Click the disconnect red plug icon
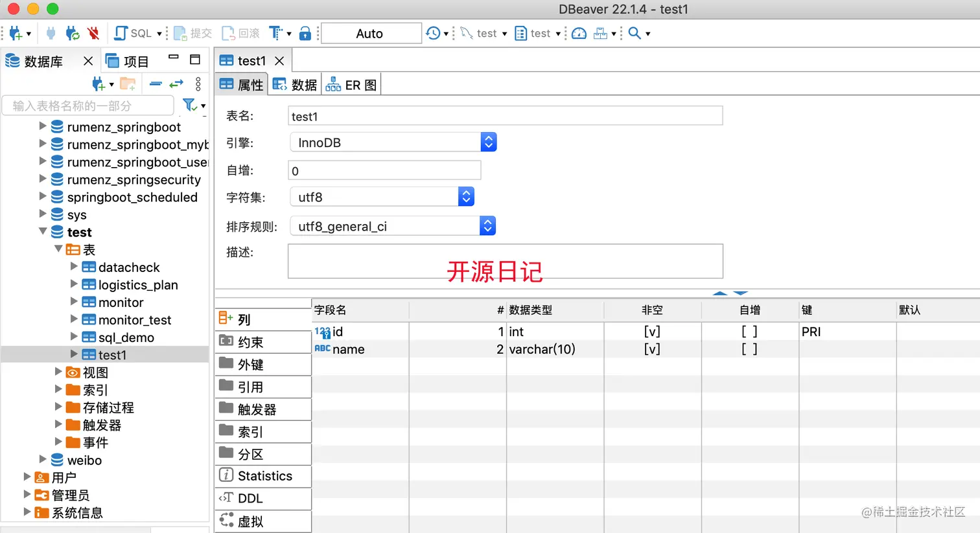Viewport: 980px width, 533px height. coord(93,33)
